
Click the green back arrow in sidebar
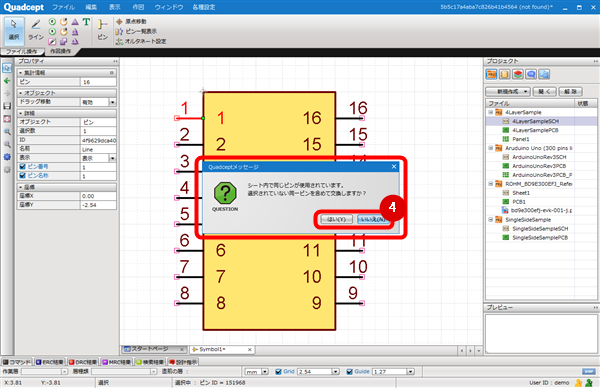tap(7, 81)
